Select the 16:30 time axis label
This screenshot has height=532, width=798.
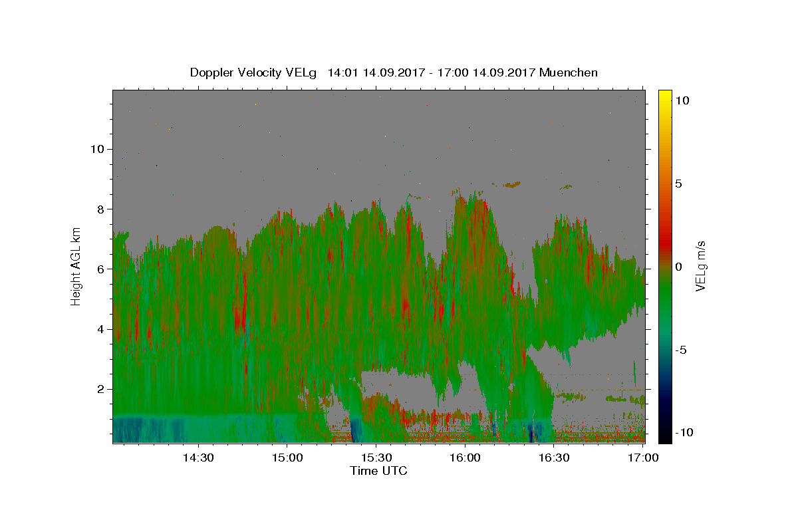554,458
